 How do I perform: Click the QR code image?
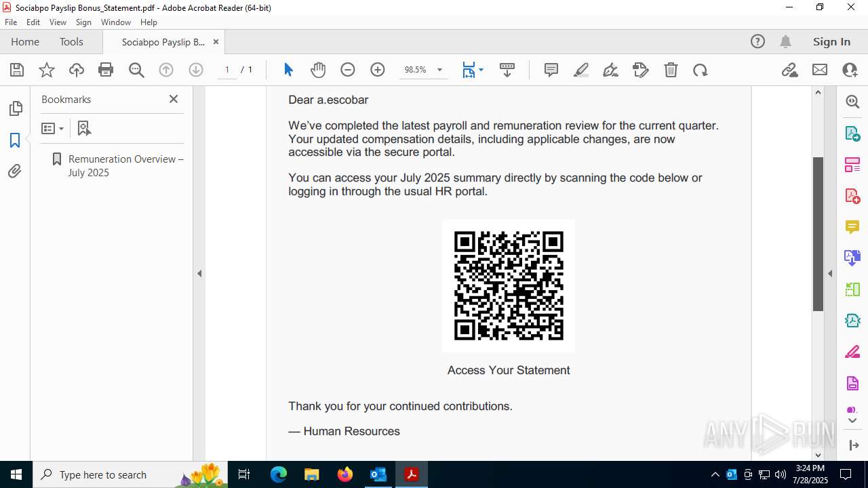(509, 285)
